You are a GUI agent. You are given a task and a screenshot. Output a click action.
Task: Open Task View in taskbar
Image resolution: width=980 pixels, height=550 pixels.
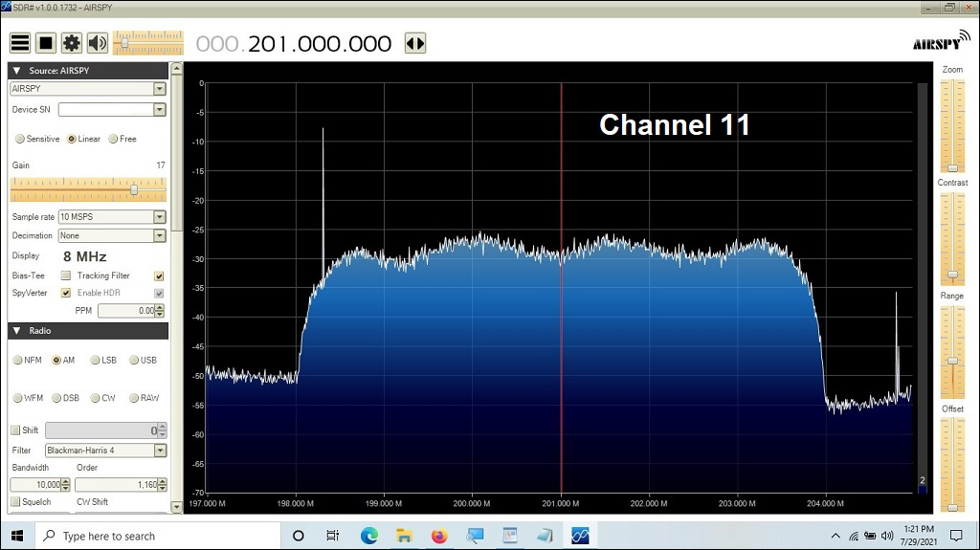[x=332, y=536]
